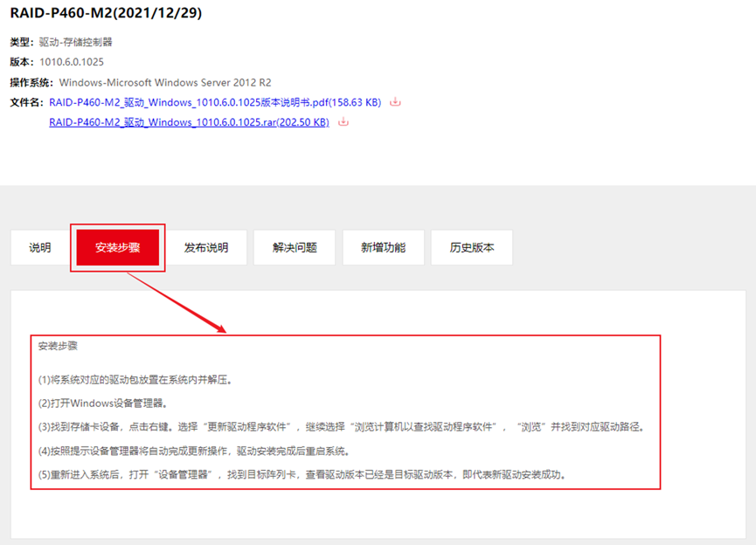The height and width of the screenshot is (545, 756).
Task: Click the 文件名 label
Action: [x=26, y=102]
